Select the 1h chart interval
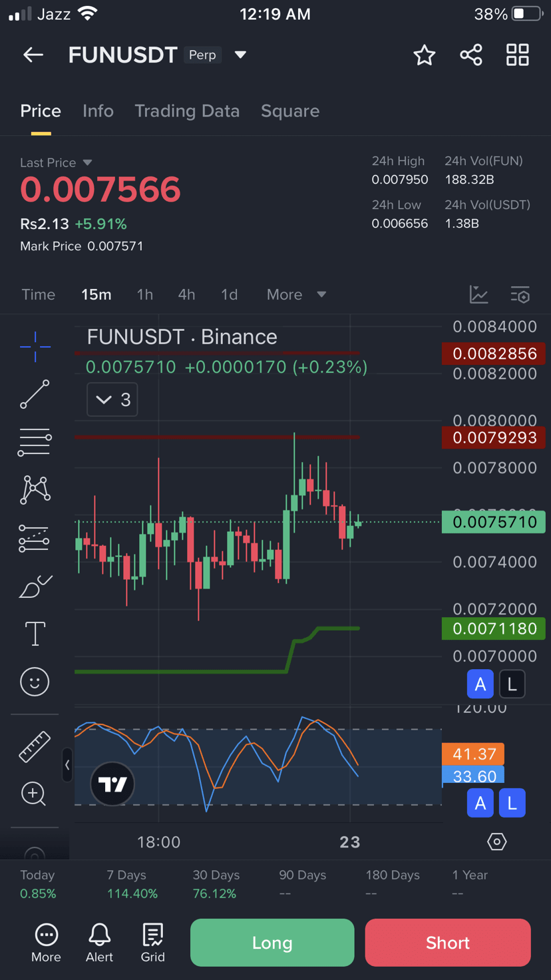551x980 pixels. click(145, 294)
